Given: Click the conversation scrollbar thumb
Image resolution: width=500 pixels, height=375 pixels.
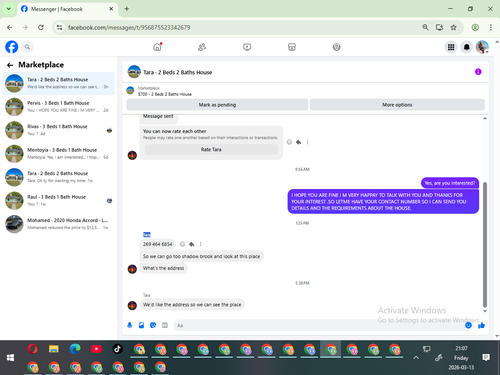Looking at the screenshot, I should click(x=485, y=244).
